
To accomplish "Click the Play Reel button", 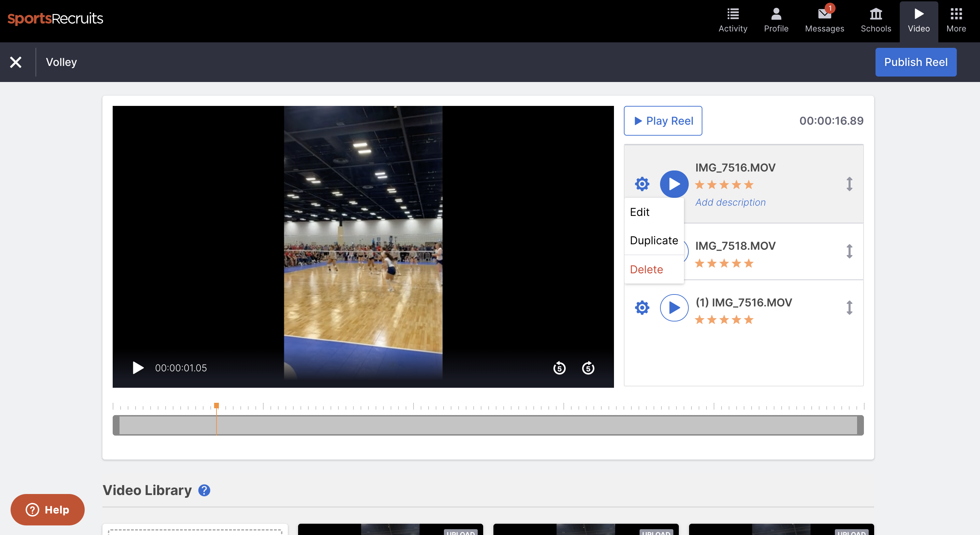I will tap(663, 121).
